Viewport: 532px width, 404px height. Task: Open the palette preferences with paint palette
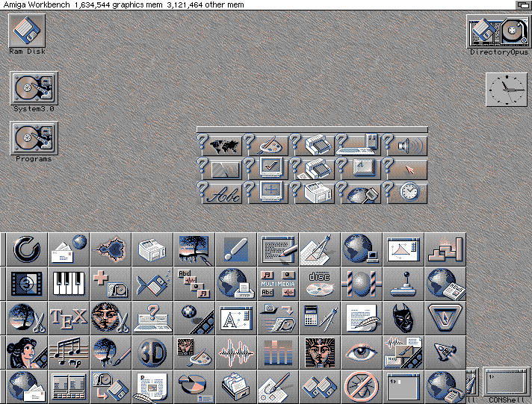[x=266, y=145]
